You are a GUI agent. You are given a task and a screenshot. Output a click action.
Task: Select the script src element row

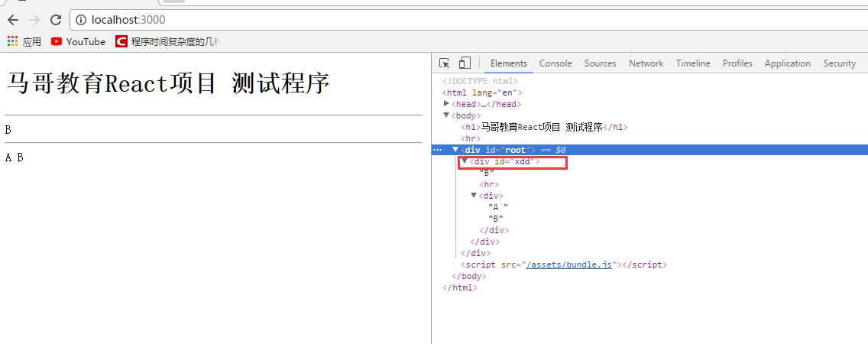[x=564, y=264]
